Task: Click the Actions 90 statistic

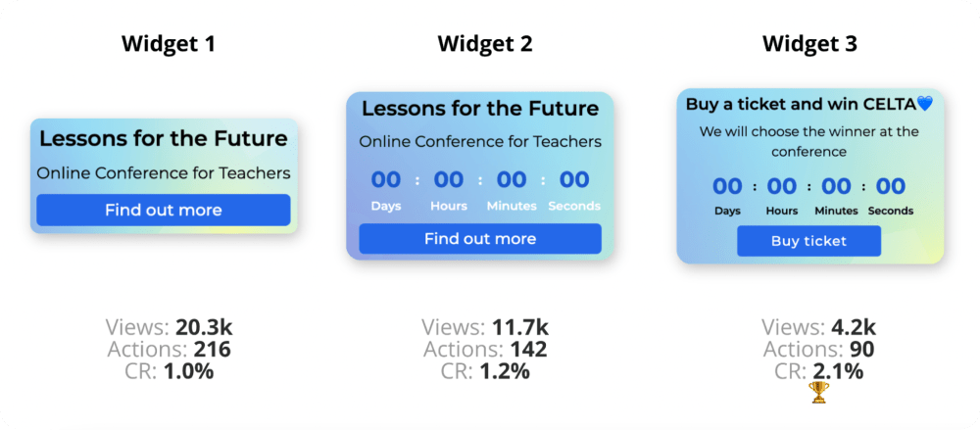Action: (818, 350)
